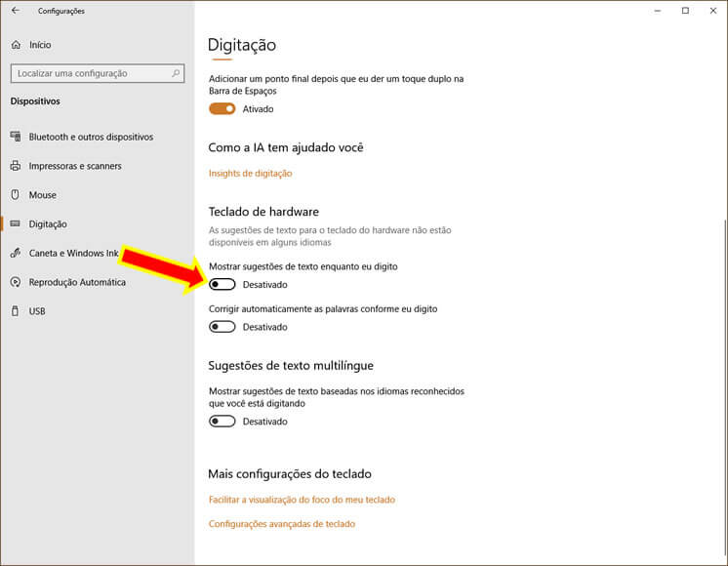
Task: Click the USB icon in sidebar
Action: pos(16,312)
